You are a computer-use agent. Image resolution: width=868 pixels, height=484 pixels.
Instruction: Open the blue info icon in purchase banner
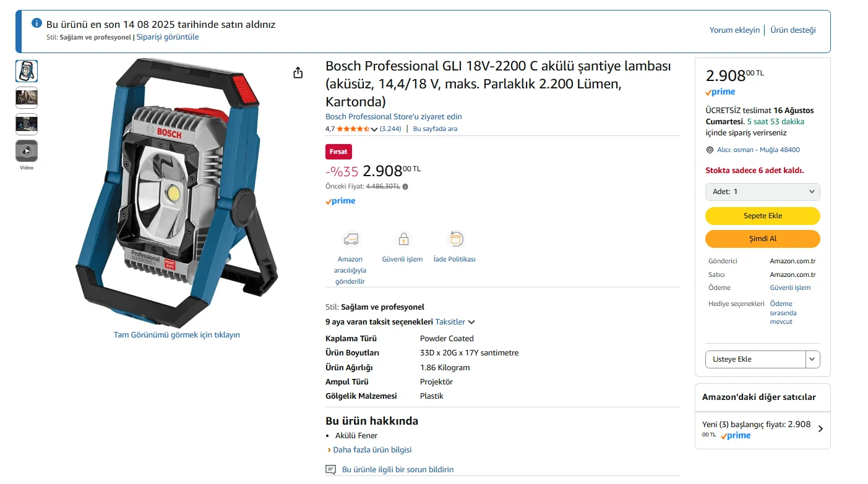point(37,23)
